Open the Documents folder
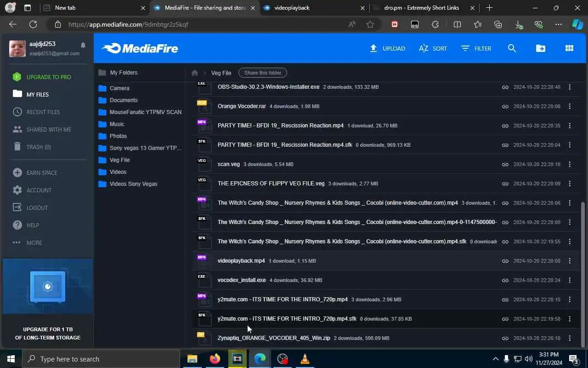588x368 pixels. [118, 100]
